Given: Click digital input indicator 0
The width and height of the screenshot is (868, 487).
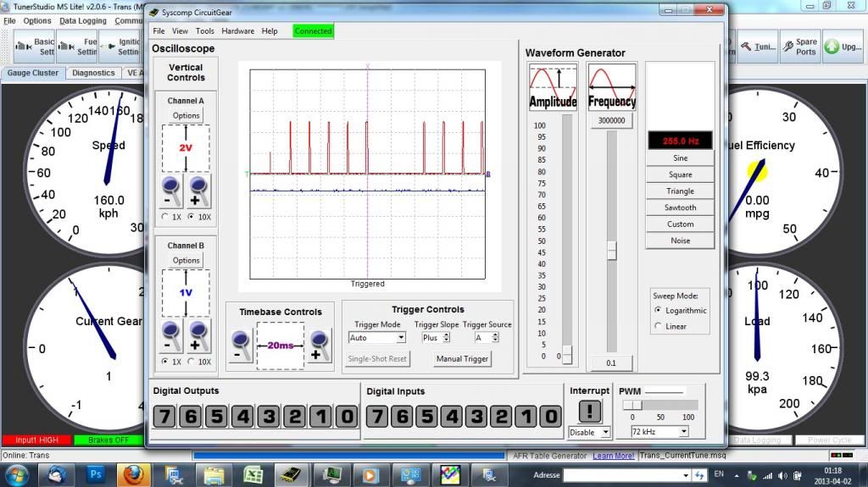Looking at the screenshot, I should click(x=551, y=416).
